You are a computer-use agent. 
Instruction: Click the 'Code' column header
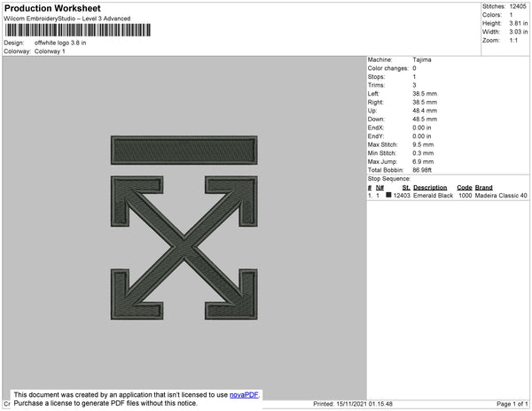[465, 188]
